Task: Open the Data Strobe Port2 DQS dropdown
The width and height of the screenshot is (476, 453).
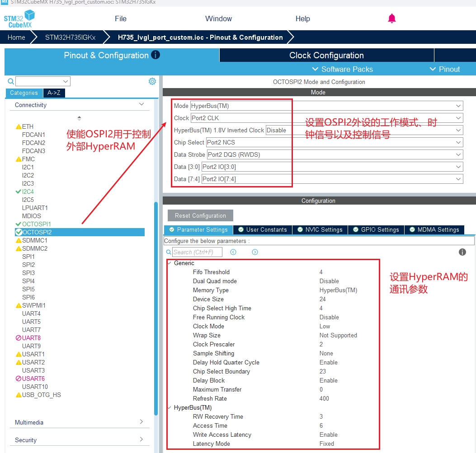Action: [x=335, y=154]
